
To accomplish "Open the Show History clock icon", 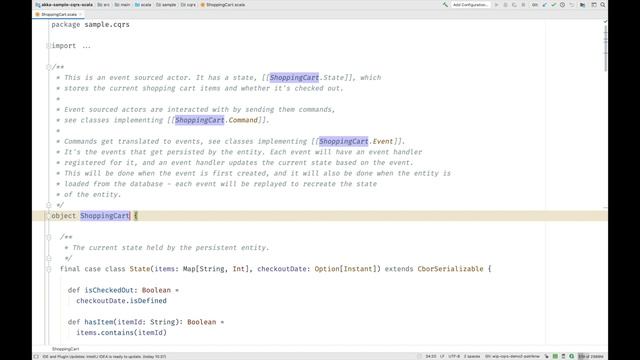I will pyautogui.click(x=562, y=5).
